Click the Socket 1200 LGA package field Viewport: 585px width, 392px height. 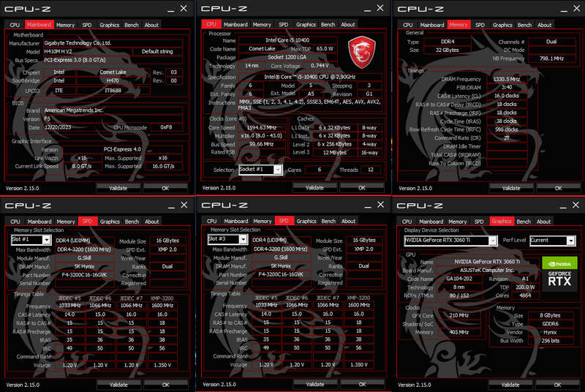pyautogui.click(x=287, y=58)
